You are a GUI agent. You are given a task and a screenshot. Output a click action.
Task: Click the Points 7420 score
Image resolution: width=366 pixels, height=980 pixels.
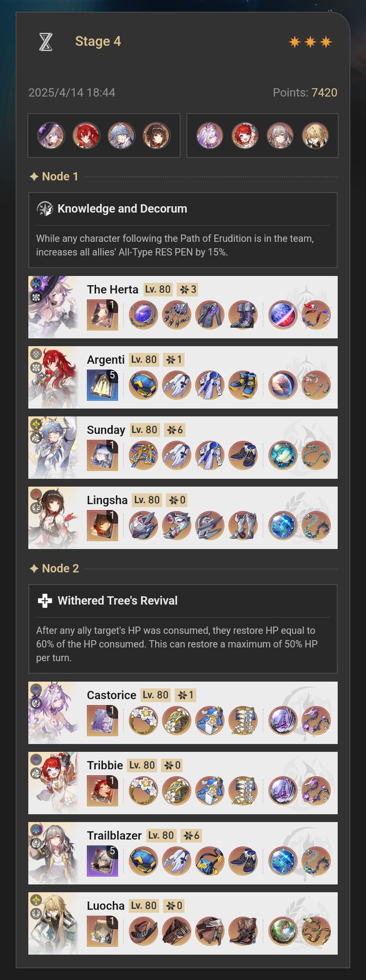[x=305, y=93]
